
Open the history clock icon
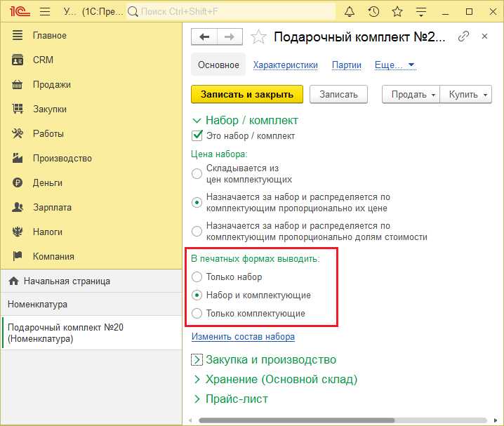click(x=373, y=12)
